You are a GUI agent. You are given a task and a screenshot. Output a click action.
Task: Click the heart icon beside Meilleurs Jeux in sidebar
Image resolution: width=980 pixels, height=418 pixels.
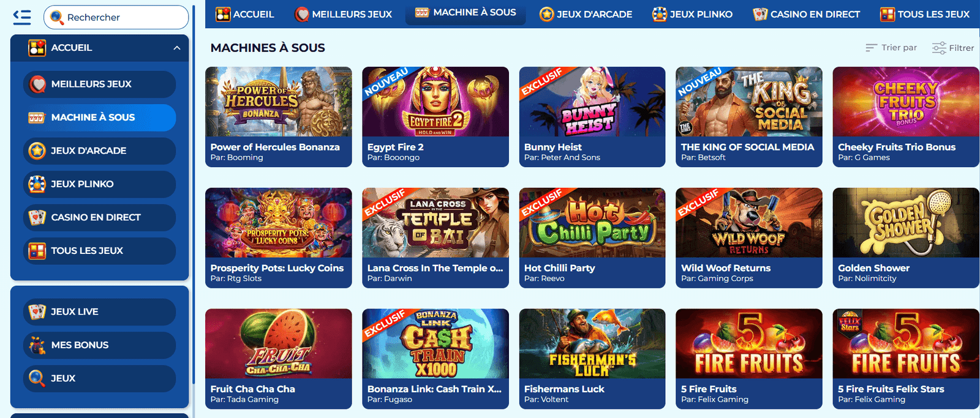(x=37, y=84)
